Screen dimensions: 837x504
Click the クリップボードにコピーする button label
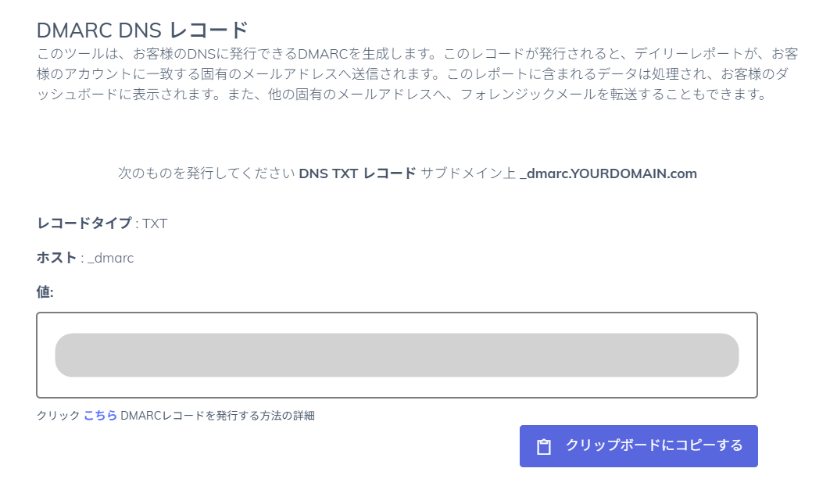[654, 445]
